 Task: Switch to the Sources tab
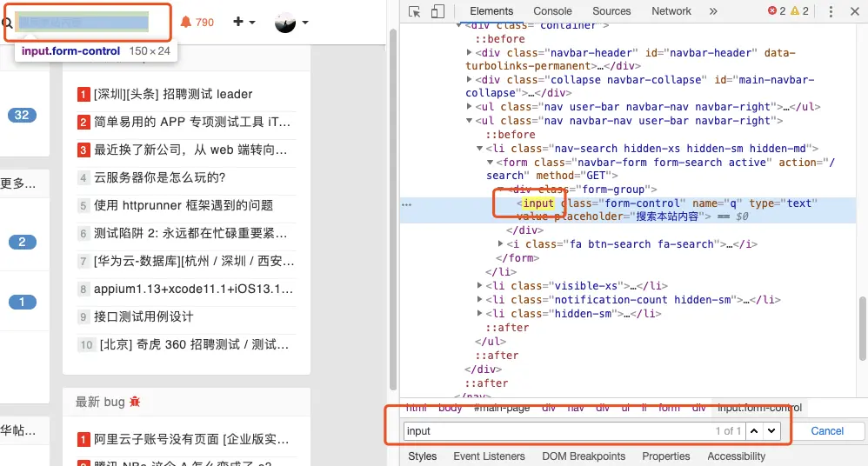point(611,11)
